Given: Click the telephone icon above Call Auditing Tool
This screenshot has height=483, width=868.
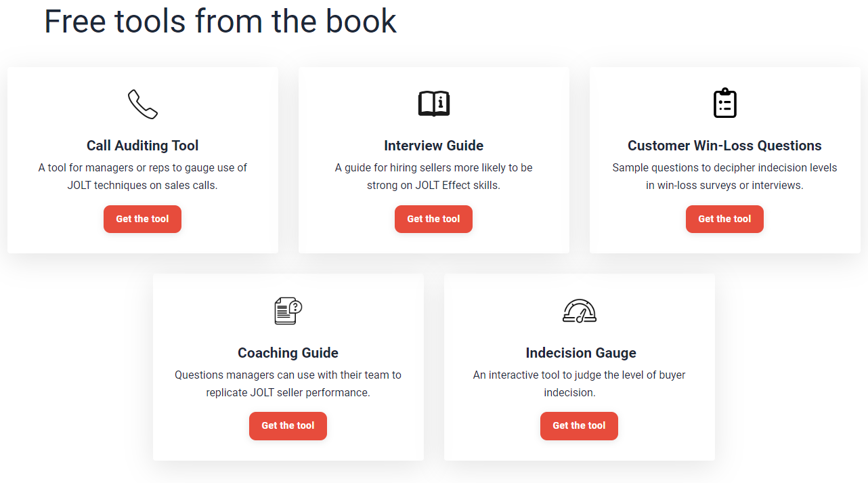Looking at the screenshot, I should 142,103.
